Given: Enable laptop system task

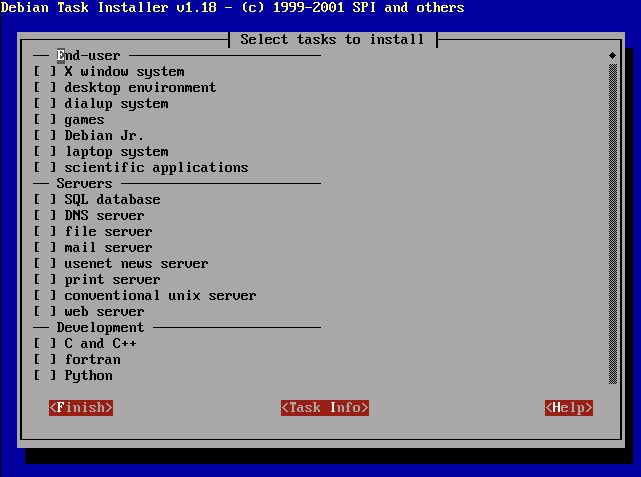Looking at the screenshot, I should coord(45,151).
